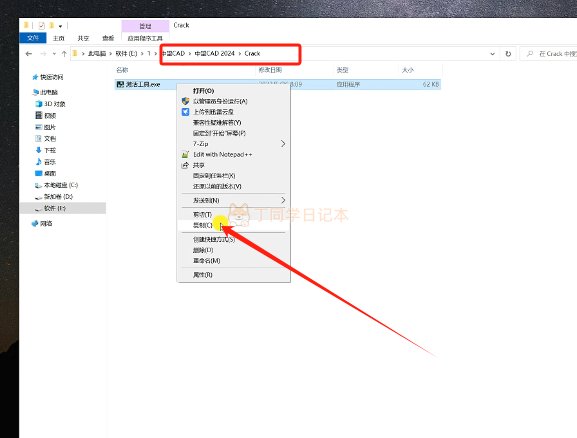Open 属性(R) from the context menu
Screen dimensions: 577x438
[203, 275]
